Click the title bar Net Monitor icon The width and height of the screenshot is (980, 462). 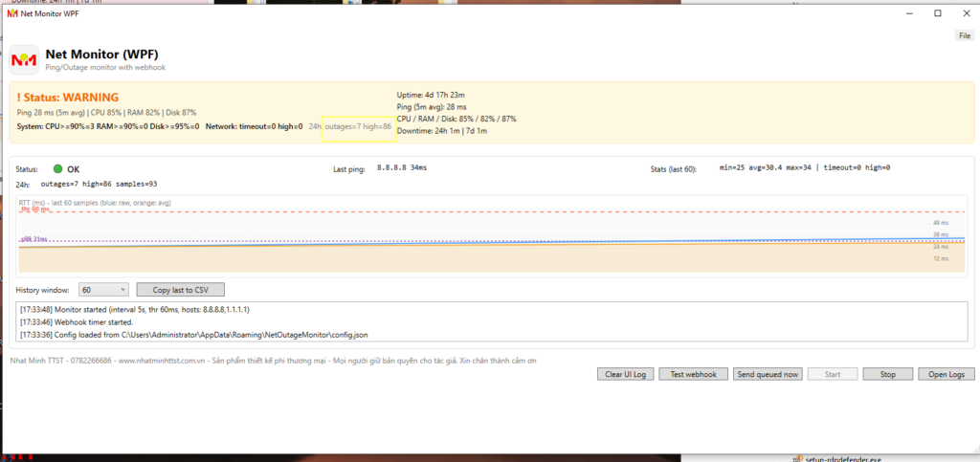tap(12, 13)
